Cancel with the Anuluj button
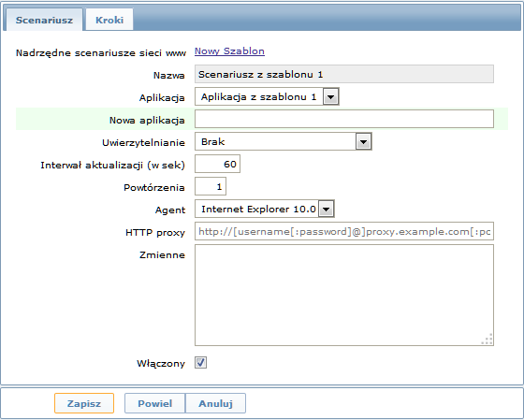Screen dimensions: 524x420 pos(215,403)
